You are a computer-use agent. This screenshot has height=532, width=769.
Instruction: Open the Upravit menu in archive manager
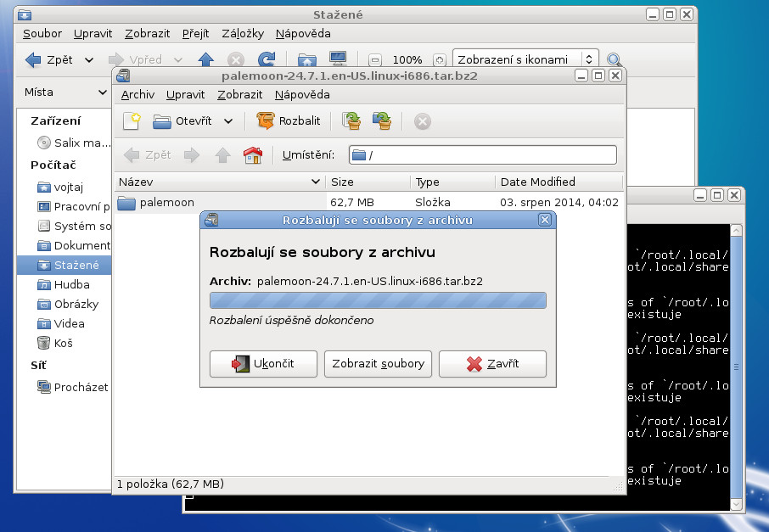(185, 95)
